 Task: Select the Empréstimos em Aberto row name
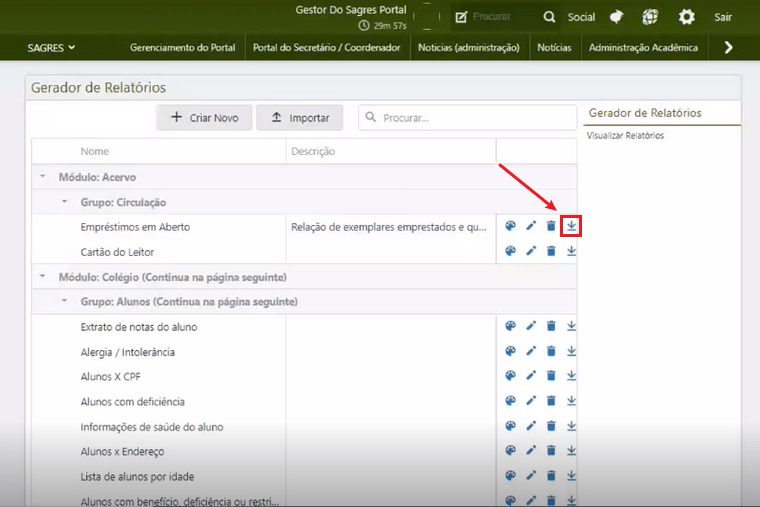(135, 227)
